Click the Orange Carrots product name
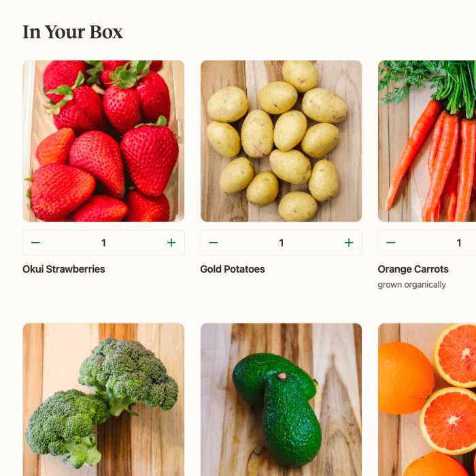 pos(413,269)
